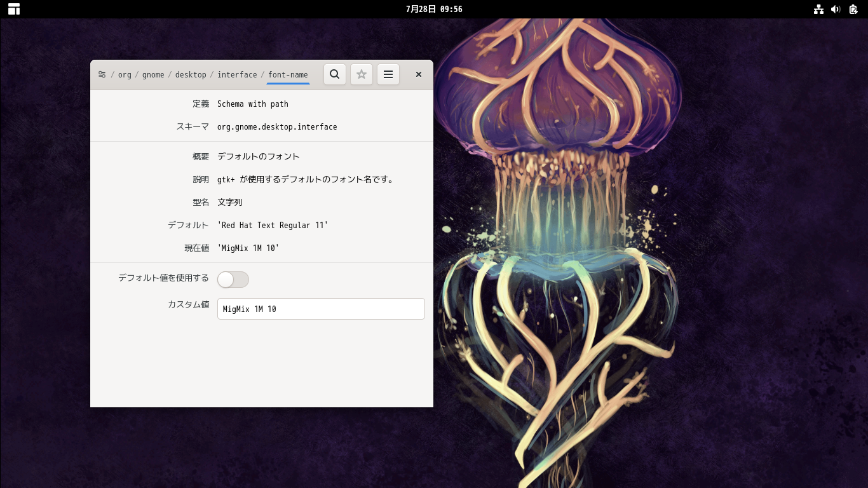This screenshot has width=868, height=488.
Task: Click the volume speaker icon
Action: tap(836, 9)
